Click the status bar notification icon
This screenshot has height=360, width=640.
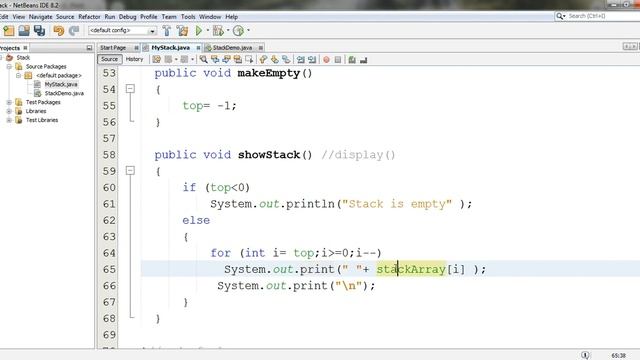click(x=585, y=355)
